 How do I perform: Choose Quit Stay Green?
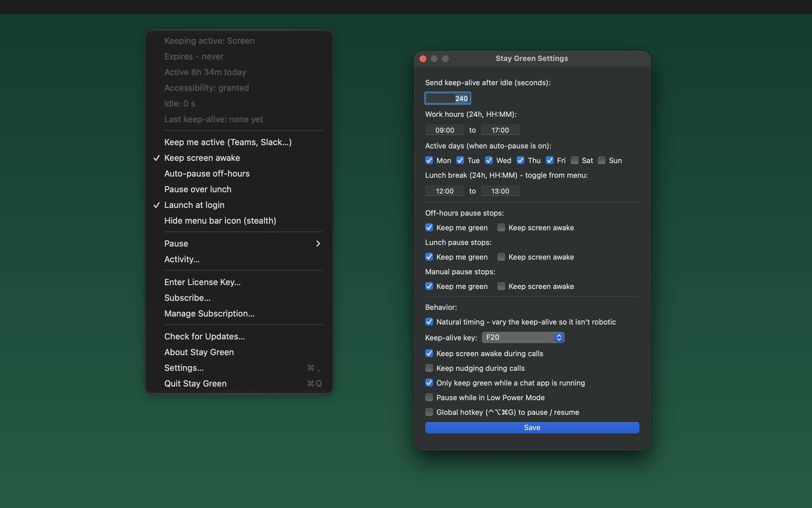pyautogui.click(x=239, y=384)
